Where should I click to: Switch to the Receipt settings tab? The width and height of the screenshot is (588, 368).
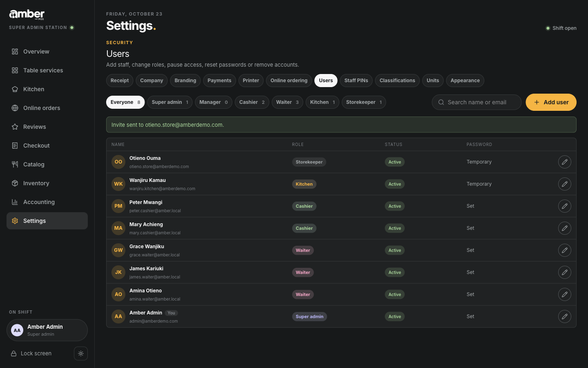click(x=120, y=81)
